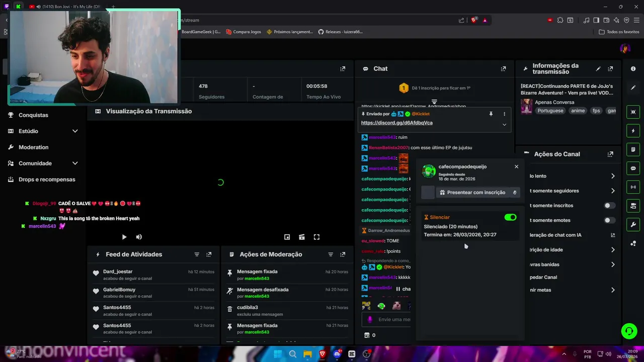The height and width of the screenshot is (362, 644).
Task: Close the cafecompaodequeijo user card
Action: [x=516, y=167]
